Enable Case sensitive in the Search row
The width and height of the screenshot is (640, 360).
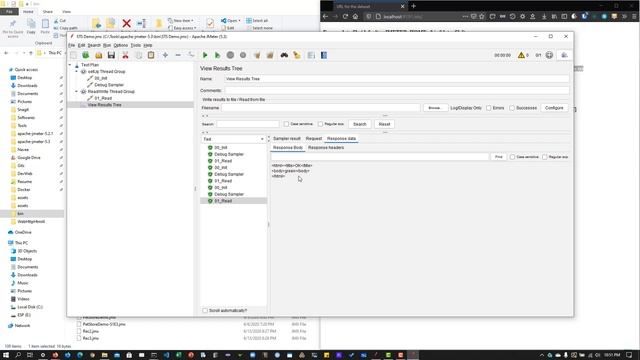click(x=286, y=124)
